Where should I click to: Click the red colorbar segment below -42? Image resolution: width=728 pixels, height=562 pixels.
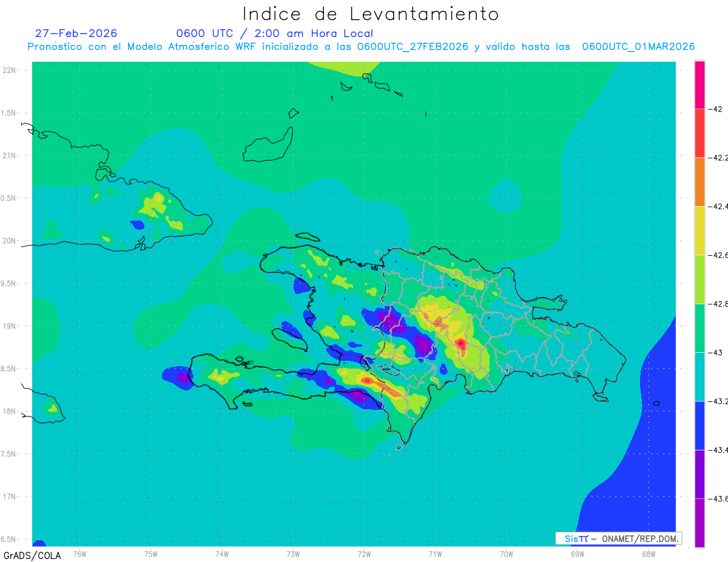pos(699,133)
